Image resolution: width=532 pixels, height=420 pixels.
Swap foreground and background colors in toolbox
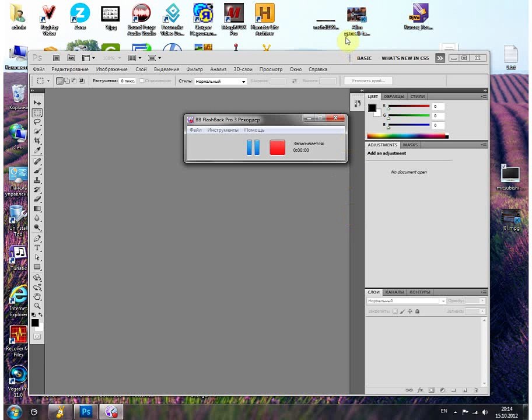click(x=40, y=314)
